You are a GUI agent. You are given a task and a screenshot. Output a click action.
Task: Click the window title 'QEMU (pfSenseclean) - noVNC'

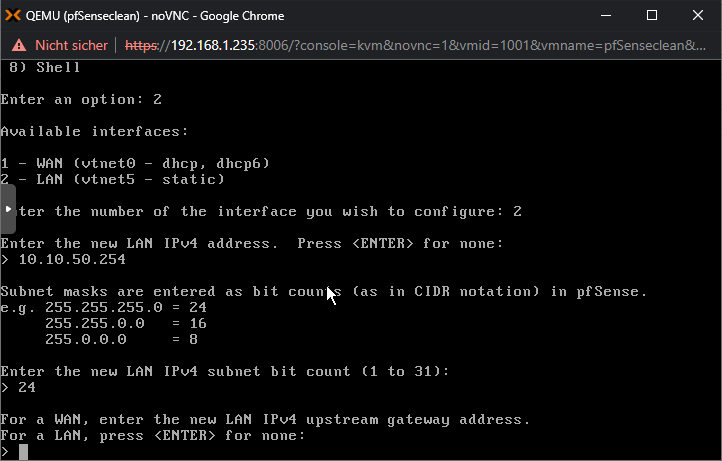coord(155,16)
